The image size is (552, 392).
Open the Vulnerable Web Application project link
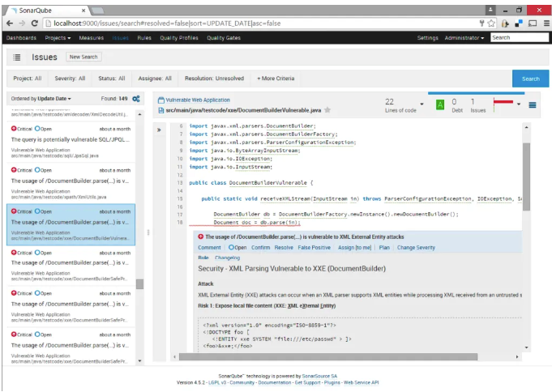pos(198,100)
